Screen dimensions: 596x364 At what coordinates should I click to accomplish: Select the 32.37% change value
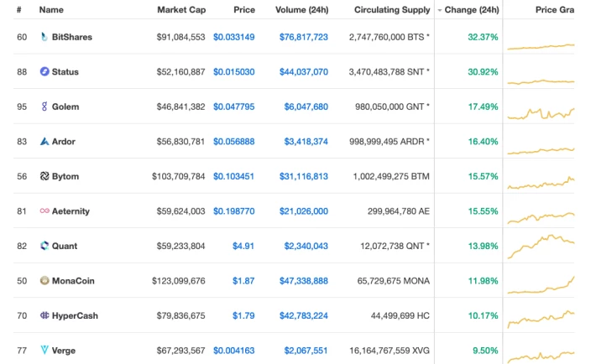pyautogui.click(x=483, y=37)
